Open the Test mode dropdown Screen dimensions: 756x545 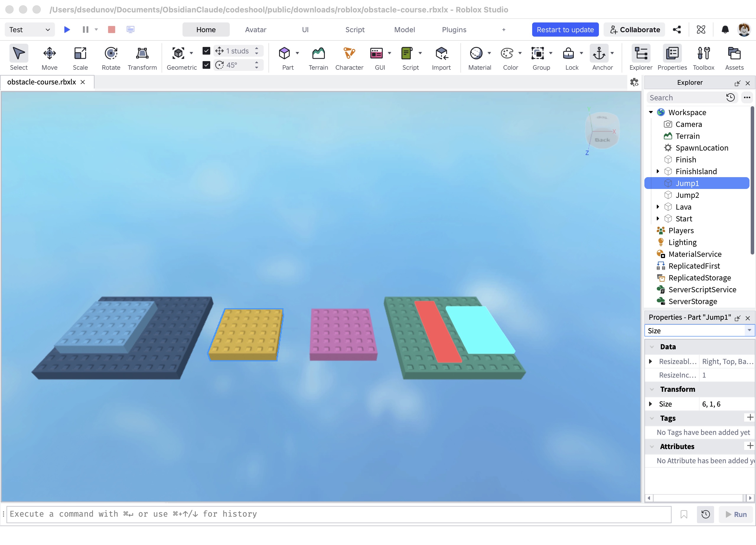click(x=29, y=30)
